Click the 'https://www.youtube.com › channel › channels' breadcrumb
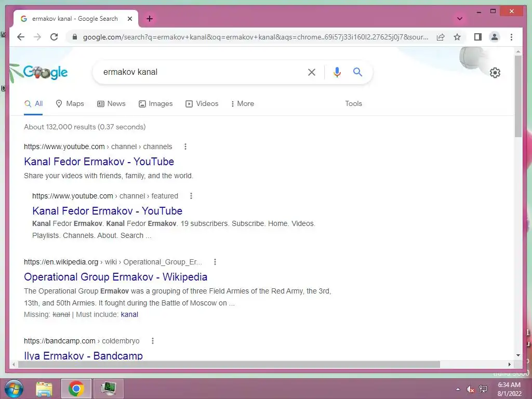The width and height of the screenshot is (532, 399). (98, 147)
